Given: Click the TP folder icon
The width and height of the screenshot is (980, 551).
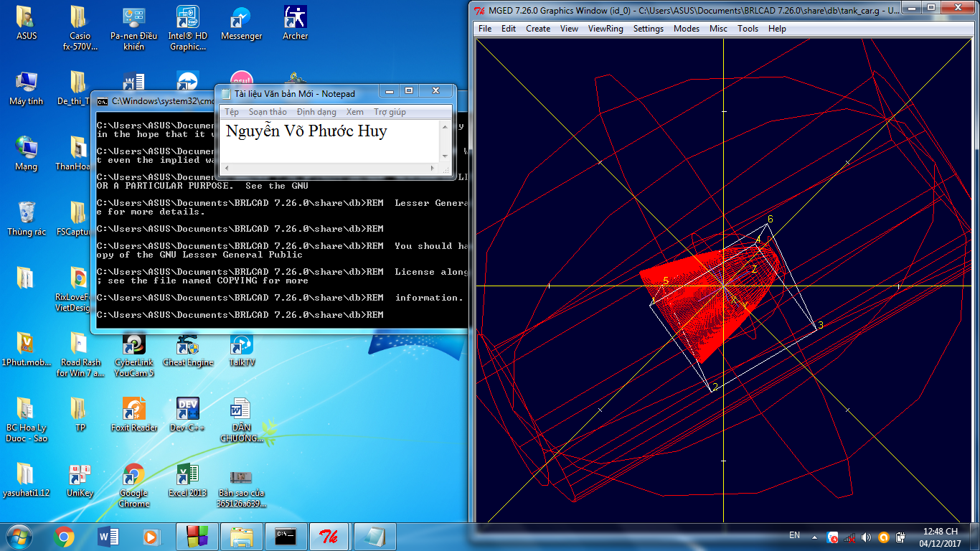Looking at the screenshot, I should pos(80,415).
